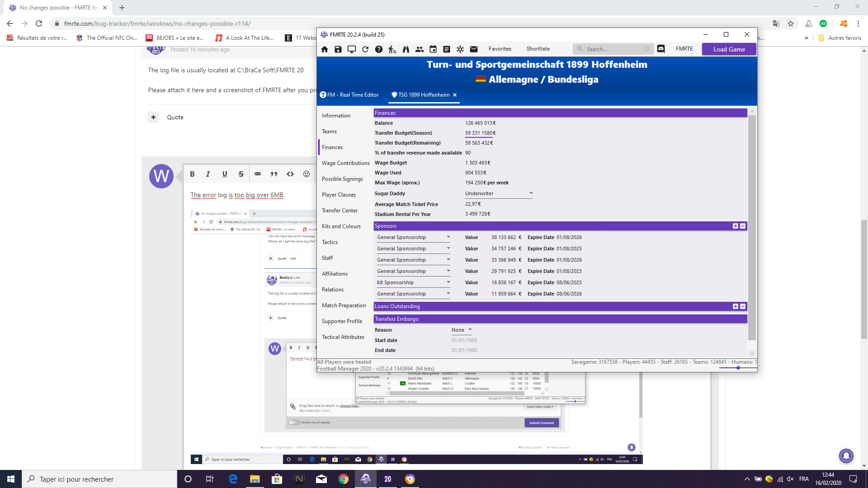This screenshot has width=868, height=488.
Task: Click the Load Game button
Action: (729, 49)
